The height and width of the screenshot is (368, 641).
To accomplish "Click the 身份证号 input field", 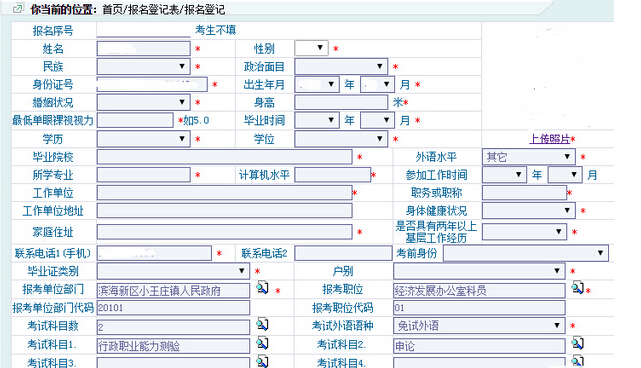I will 152,85.
